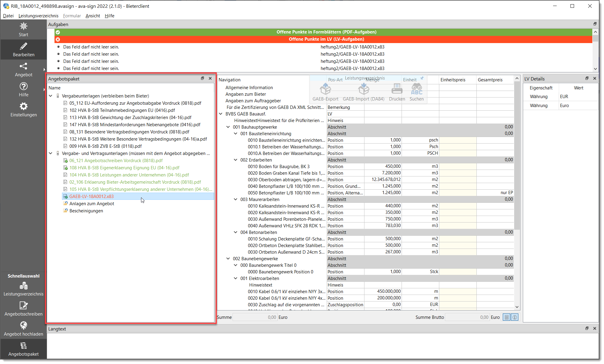Click Offene Punkte im LV bar
604x364 pixels.
323,39
